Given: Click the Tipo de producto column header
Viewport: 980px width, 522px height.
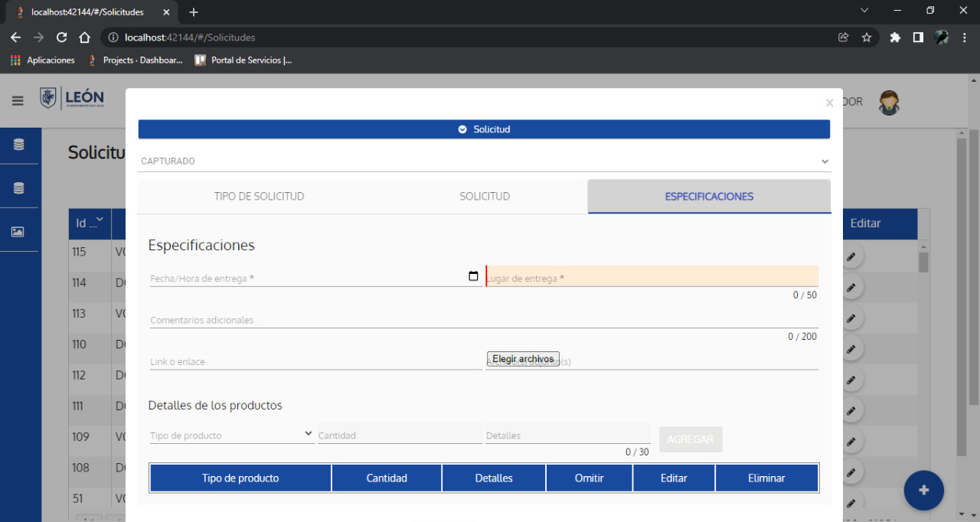Looking at the screenshot, I should pyautogui.click(x=240, y=478).
